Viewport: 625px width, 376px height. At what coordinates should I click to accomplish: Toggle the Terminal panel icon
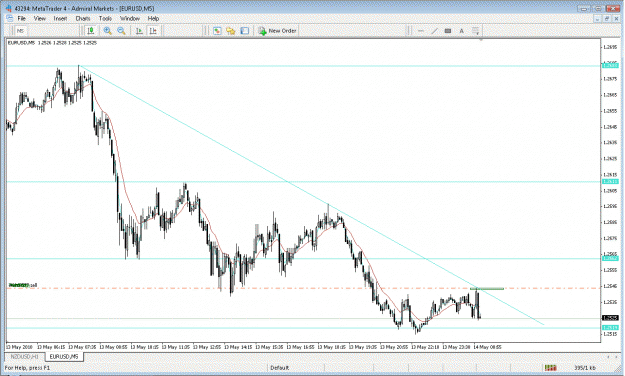coord(245,31)
